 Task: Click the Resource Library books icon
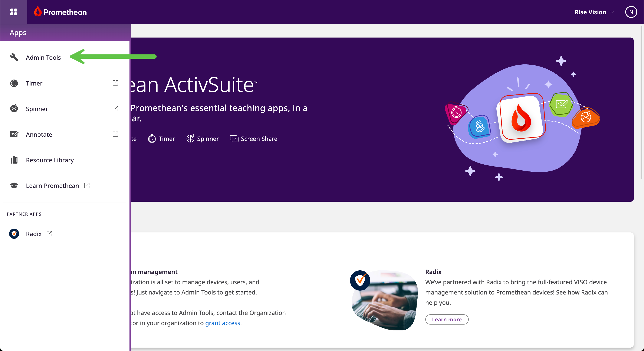point(14,160)
